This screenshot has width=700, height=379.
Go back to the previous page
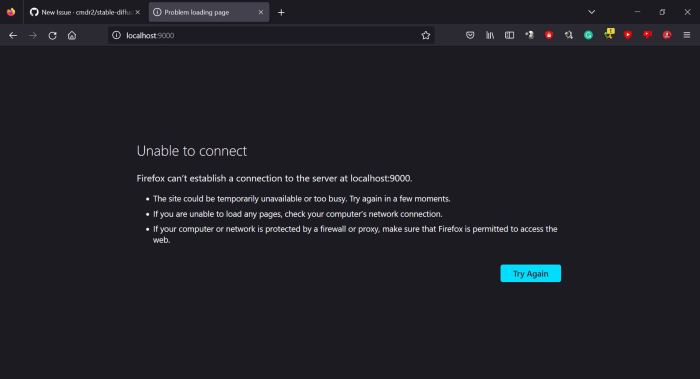pos(13,35)
